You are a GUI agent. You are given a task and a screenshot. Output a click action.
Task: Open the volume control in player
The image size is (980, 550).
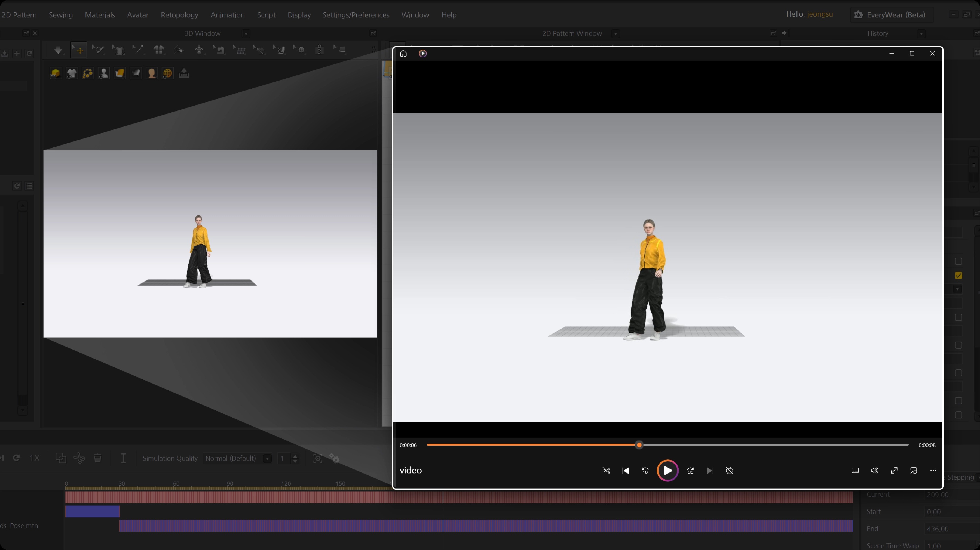(x=874, y=471)
